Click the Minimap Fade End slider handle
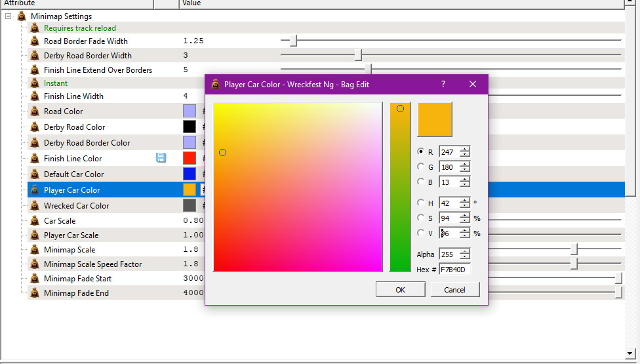This screenshot has width=640, height=364. click(x=619, y=292)
